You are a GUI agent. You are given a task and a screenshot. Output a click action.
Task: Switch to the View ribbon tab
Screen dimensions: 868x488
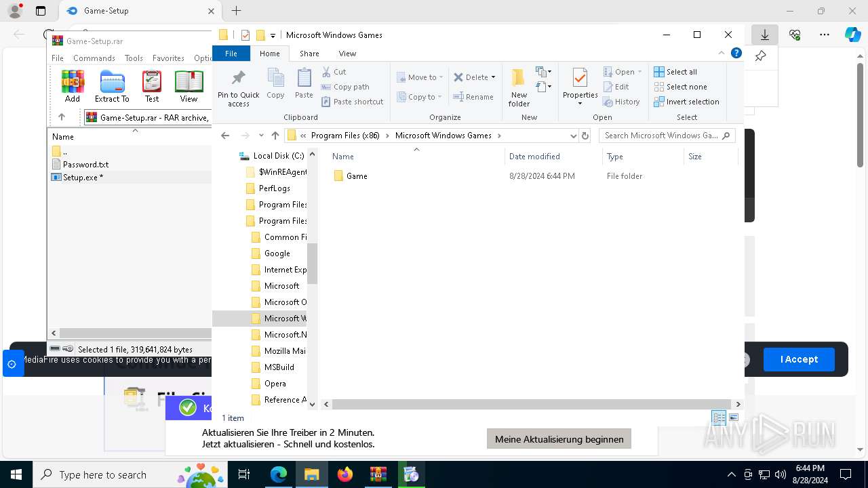347,54
